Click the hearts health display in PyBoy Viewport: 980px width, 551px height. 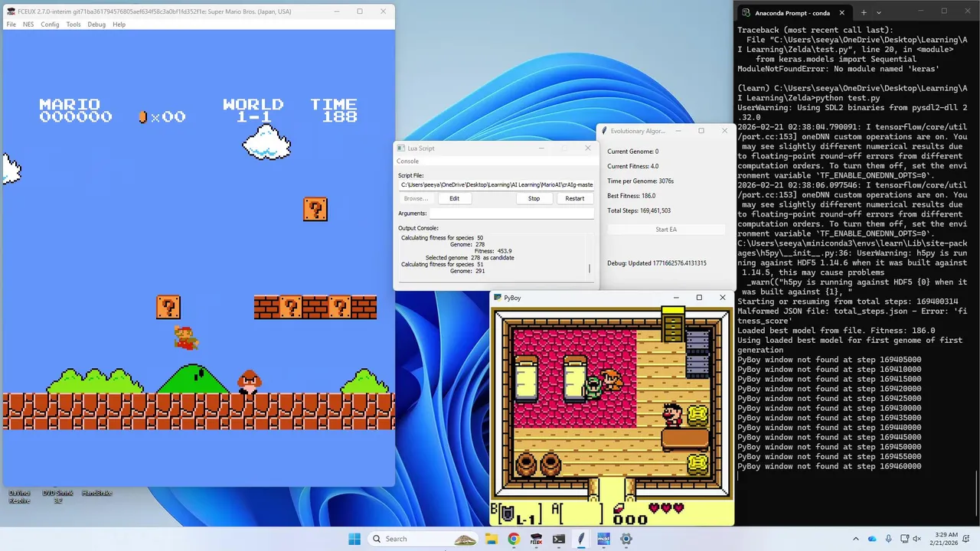(x=665, y=508)
